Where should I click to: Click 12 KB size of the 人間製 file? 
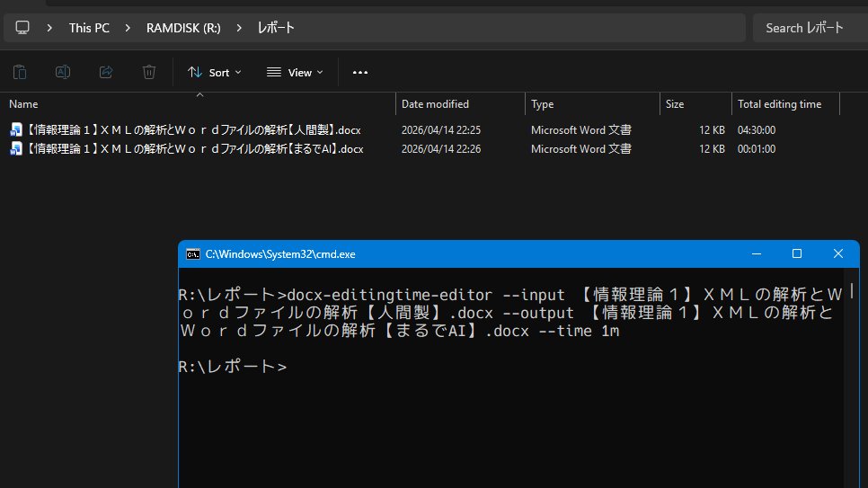[712, 130]
